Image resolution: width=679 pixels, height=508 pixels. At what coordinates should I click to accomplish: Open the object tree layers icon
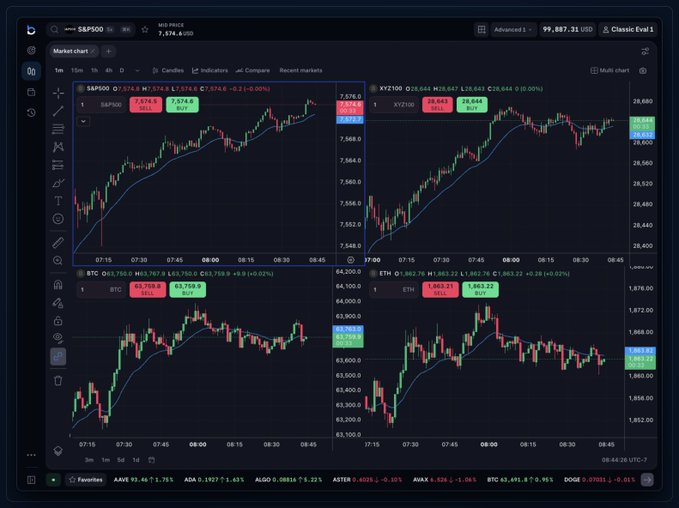(x=58, y=451)
